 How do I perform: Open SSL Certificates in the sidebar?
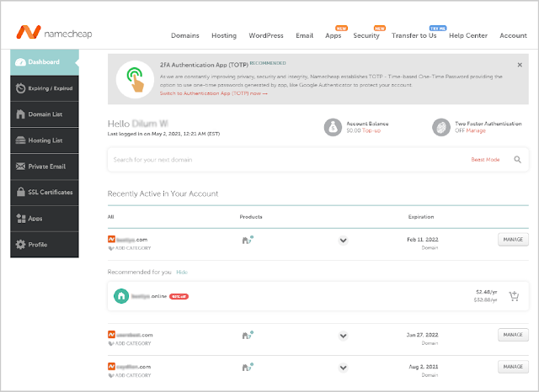[45, 193]
